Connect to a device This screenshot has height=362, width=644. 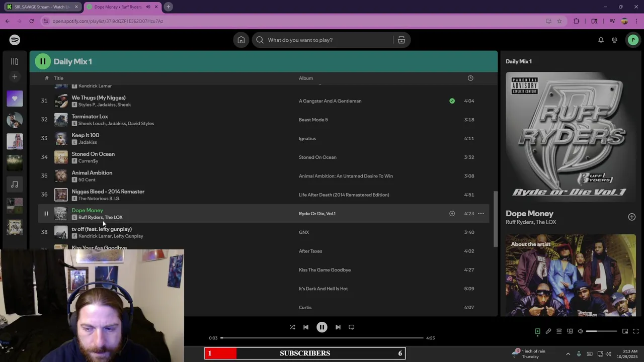[570, 331]
